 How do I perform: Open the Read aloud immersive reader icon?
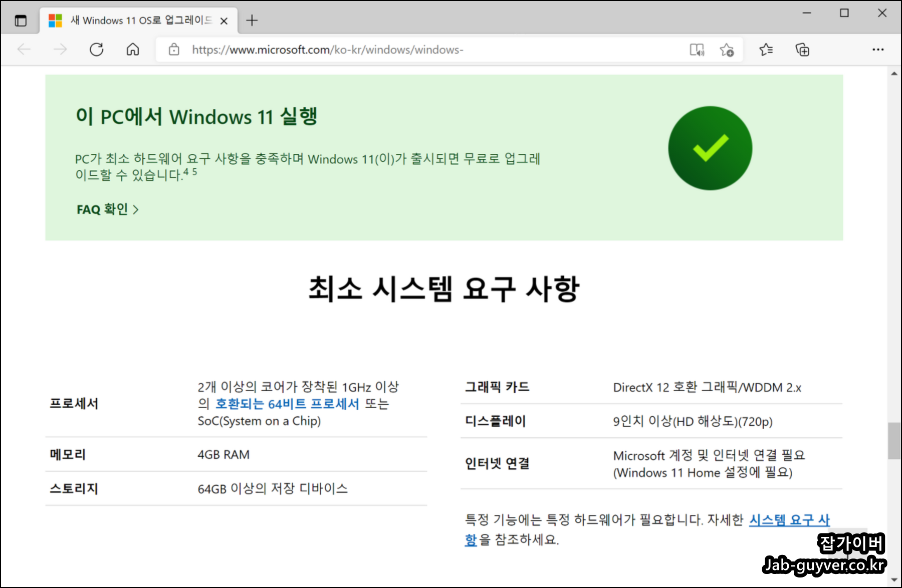697,50
